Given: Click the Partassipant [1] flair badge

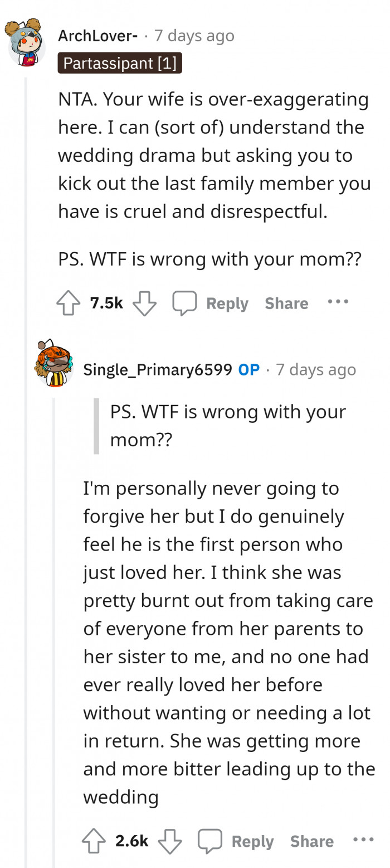Looking at the screenshot, I should point(120,63).
